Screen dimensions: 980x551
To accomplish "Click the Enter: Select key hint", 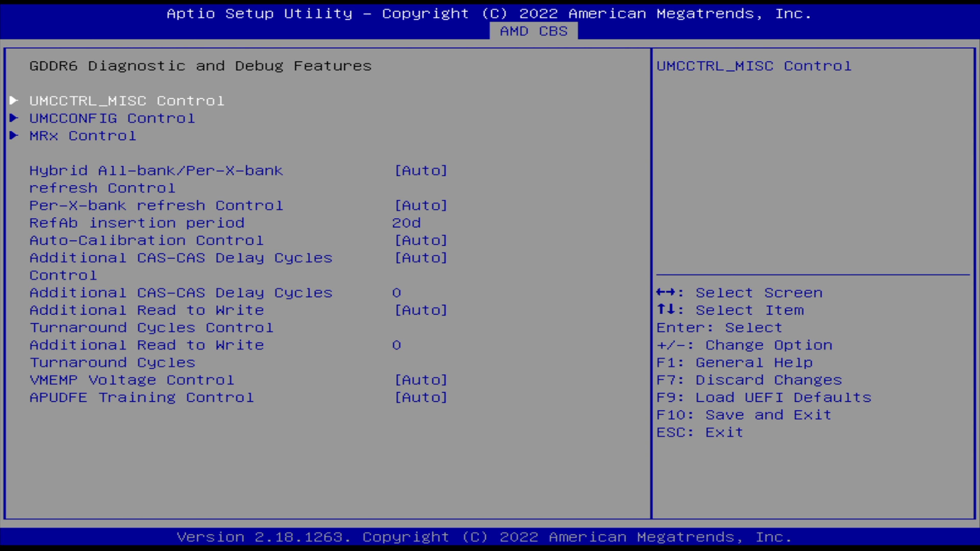I will [x=719, y=328].
